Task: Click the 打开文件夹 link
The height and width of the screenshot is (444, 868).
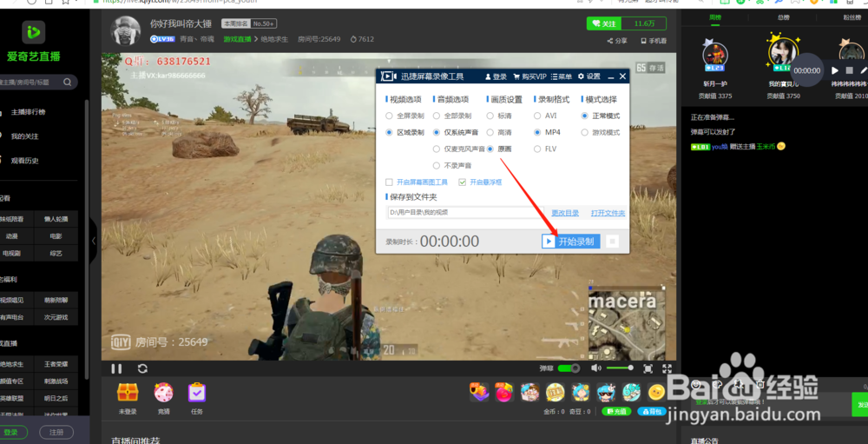Action: 608,213
